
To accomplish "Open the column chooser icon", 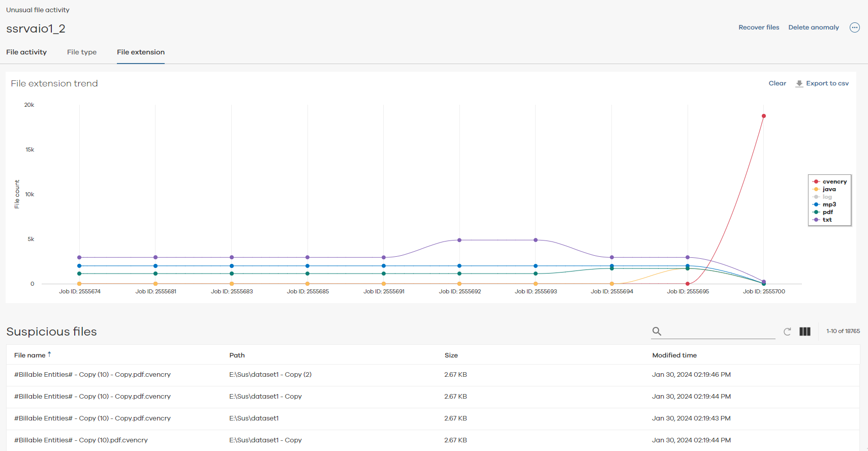I will (x=805, y=332).
